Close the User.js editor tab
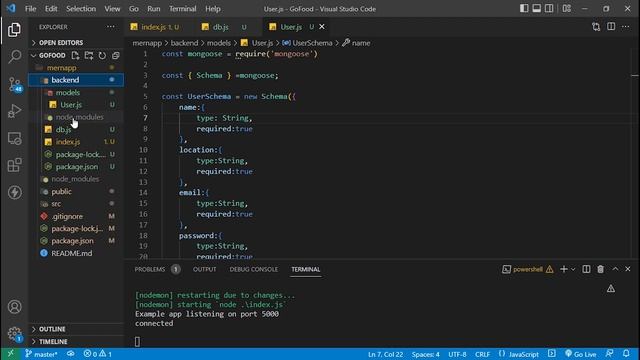The image size is (640, 360). [x=322, y=27]
